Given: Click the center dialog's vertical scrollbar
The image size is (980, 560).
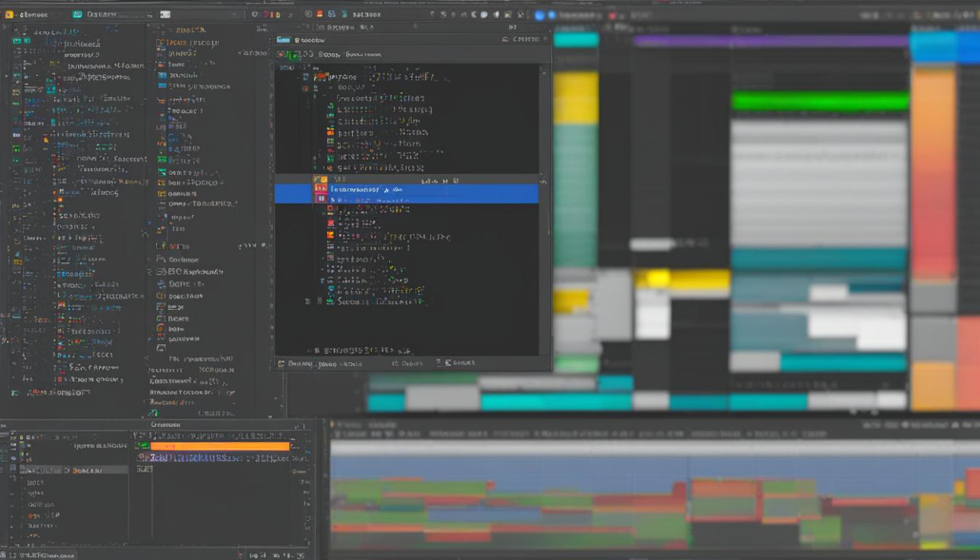Looking at the screenshot, I should coord(543,209).
